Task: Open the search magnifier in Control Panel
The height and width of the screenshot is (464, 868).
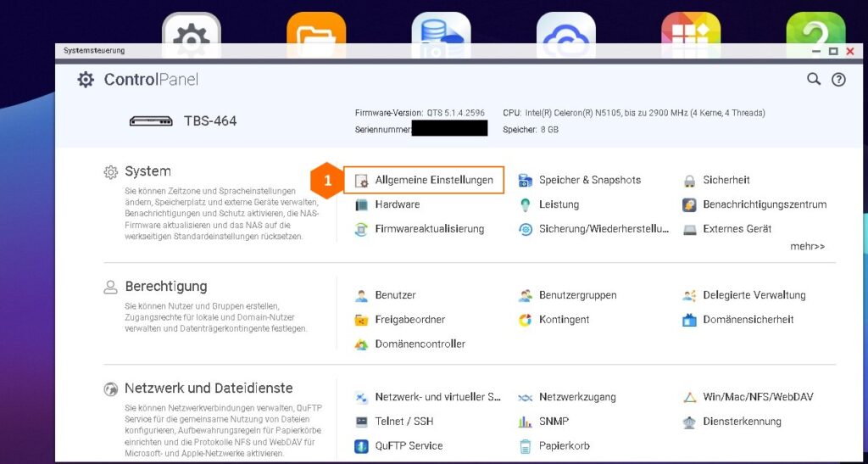Action: pos(813,79)
